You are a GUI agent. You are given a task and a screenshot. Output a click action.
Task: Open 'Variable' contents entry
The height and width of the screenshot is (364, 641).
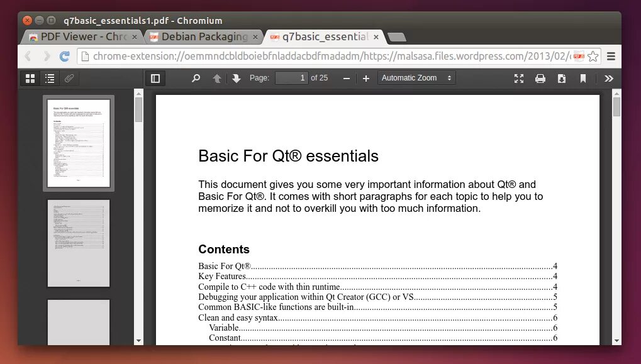click(383, 328)
